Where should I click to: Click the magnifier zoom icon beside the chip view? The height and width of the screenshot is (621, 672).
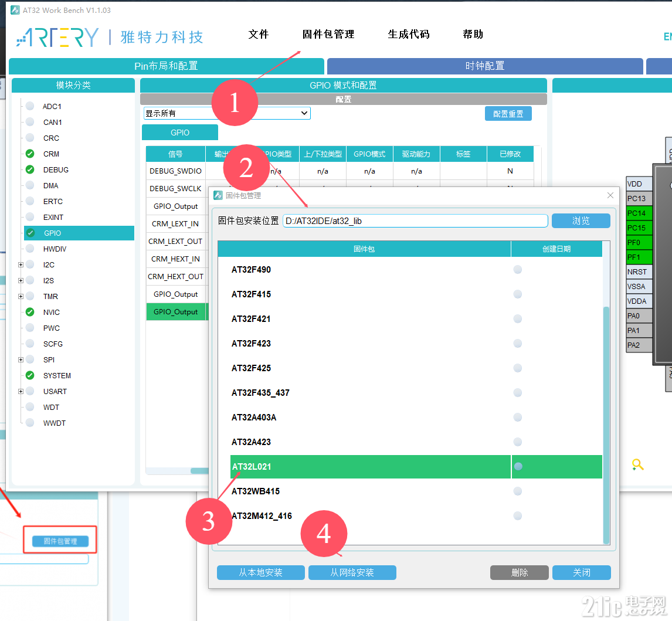click(638, 464)
